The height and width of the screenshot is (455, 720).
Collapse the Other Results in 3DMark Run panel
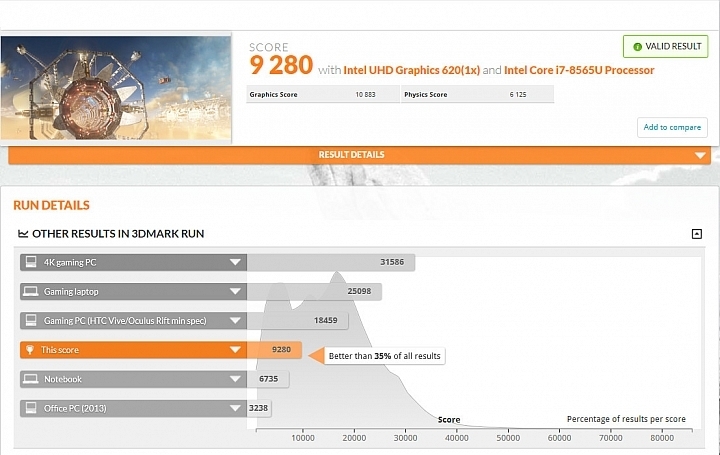coord(697,234)
